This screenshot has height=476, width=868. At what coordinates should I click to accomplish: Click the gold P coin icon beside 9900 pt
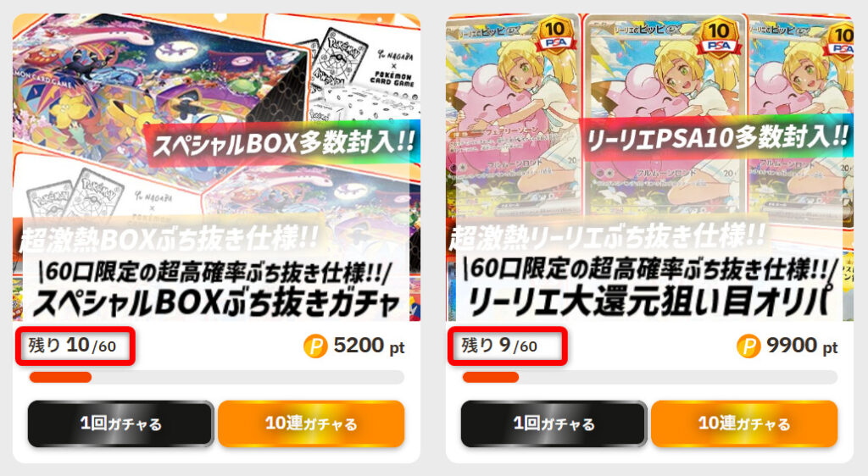(x=748, y=346)
